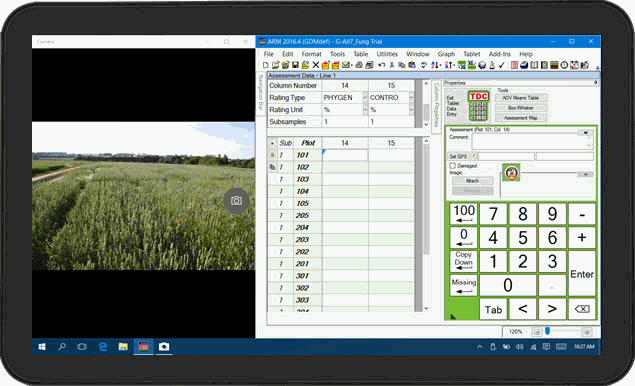Click in the Comment text box
The width and height of the screenshot is (635, 386).
532,142
